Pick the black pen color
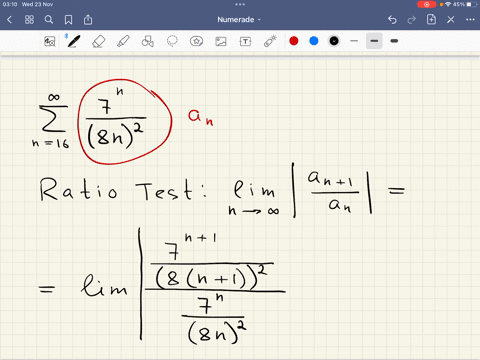The height and width of the screenshot is (360, 480). (x=334, y=41)
